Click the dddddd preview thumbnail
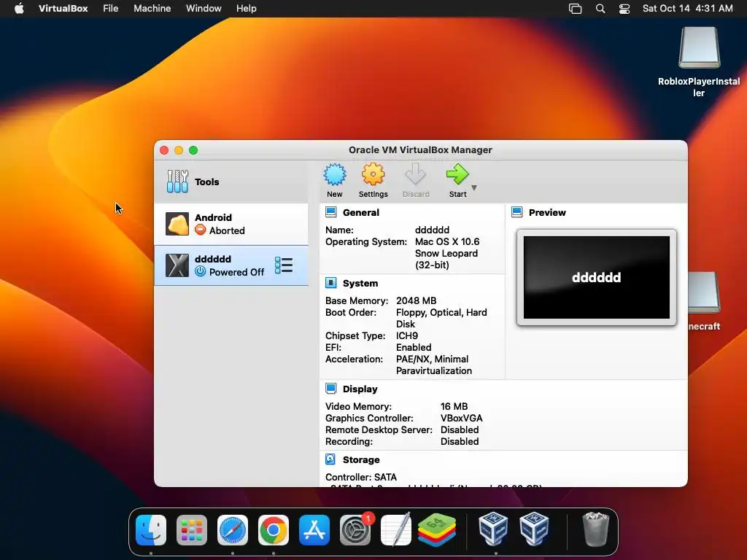 point(597,278)
